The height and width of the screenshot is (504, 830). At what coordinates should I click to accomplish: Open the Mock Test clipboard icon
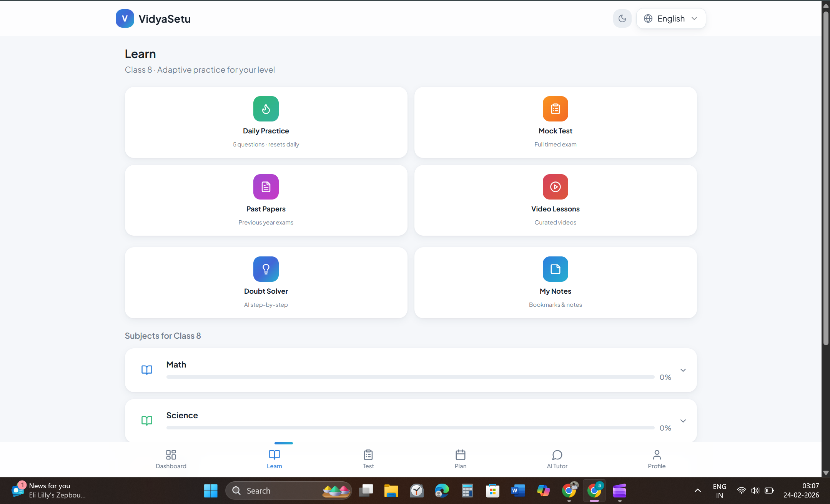click(x=555, y=109)
